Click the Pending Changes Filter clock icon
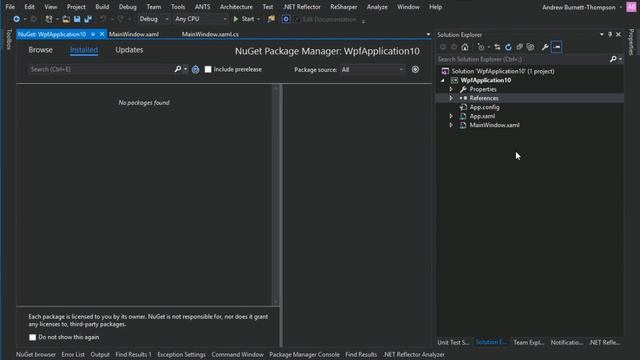This screenshot has height=360, width=640. point(481,47)
